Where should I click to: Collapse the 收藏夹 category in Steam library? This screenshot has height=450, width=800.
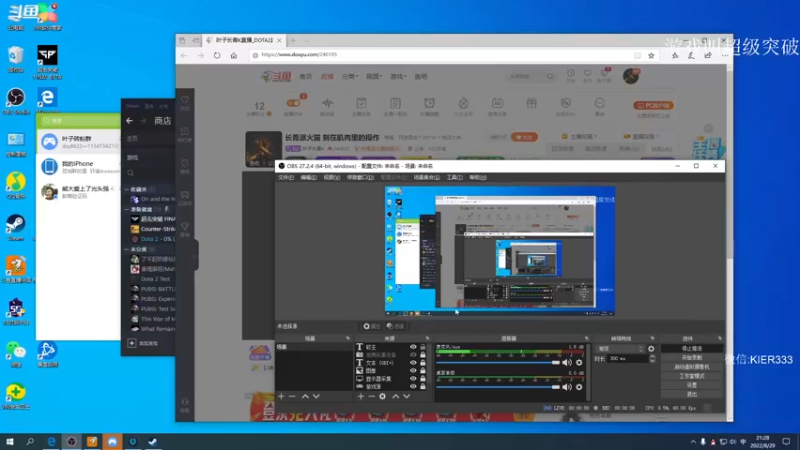tap(127, 189)
